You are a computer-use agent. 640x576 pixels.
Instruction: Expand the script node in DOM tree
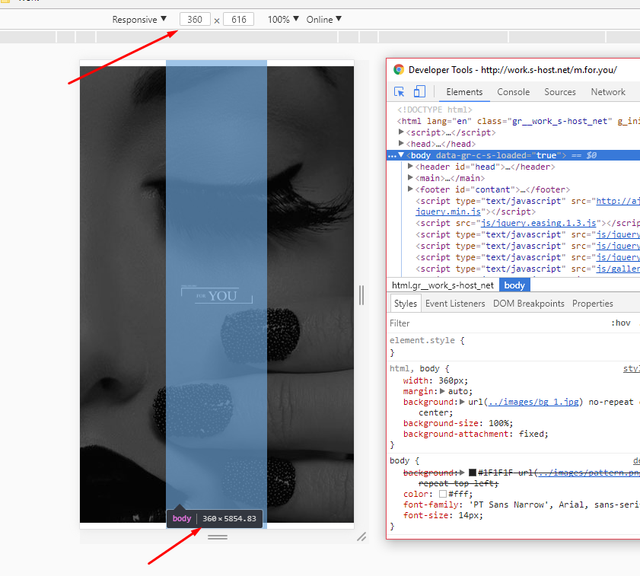[x=401, y=132]
